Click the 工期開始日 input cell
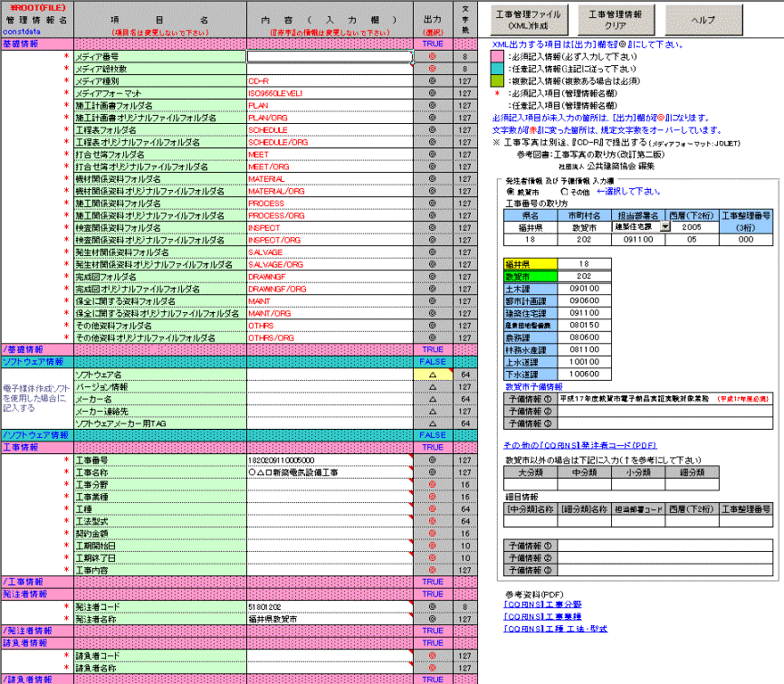This screenshot has width=784, height=684. coord(330,546)
